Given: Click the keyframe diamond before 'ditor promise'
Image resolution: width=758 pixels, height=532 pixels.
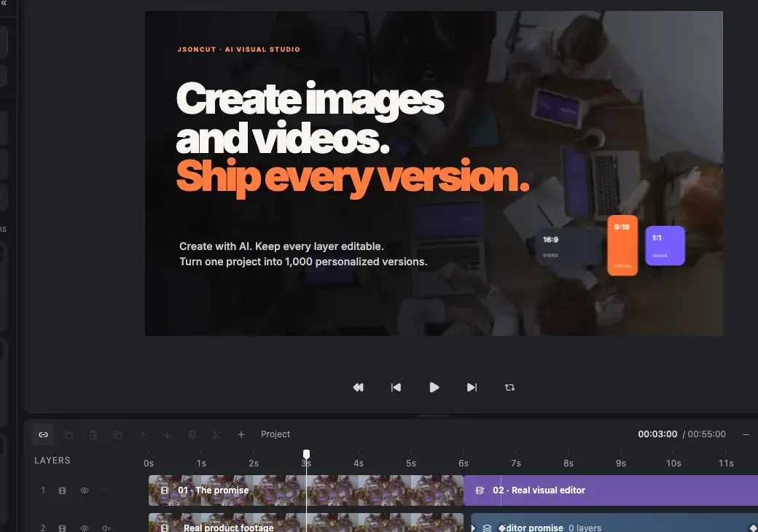Looking at the screenshot, I should click(501, 528).
